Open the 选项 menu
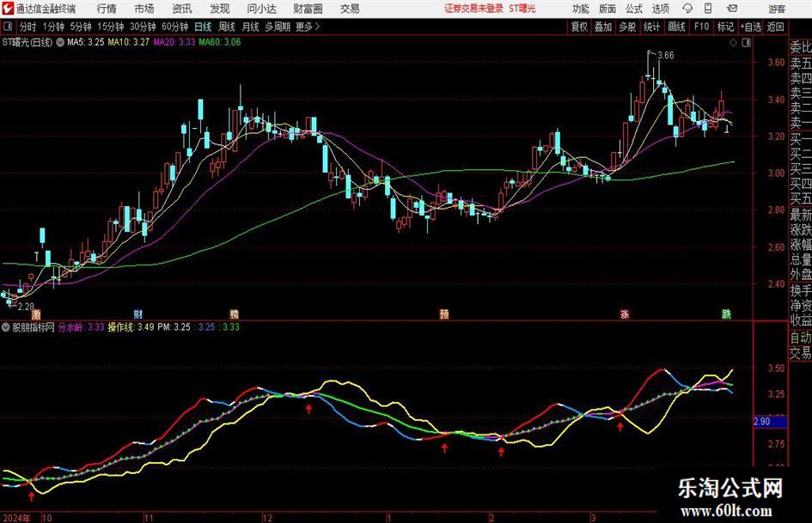This screenshot has height=523, width=812. tap(660, 9)
